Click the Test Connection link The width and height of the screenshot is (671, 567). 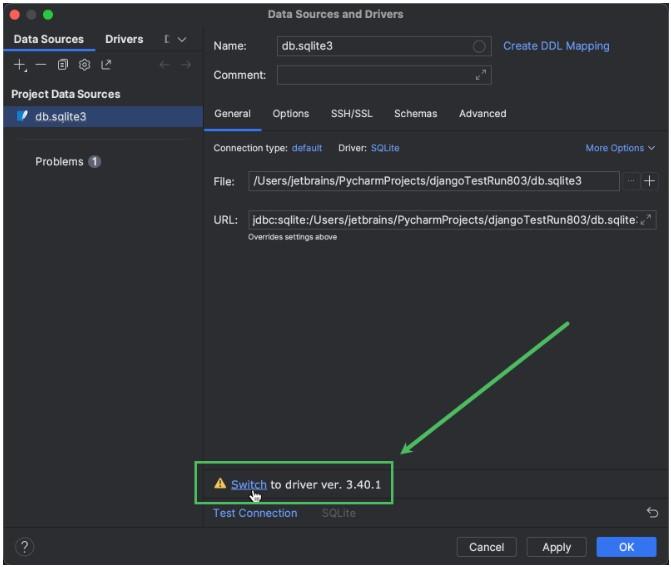[x=255, y=513]
